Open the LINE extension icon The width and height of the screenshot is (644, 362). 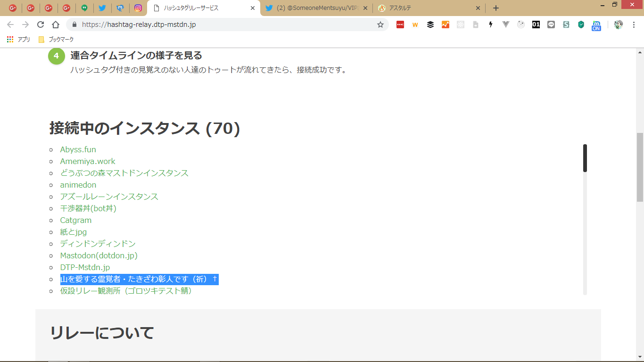point(551,25)
